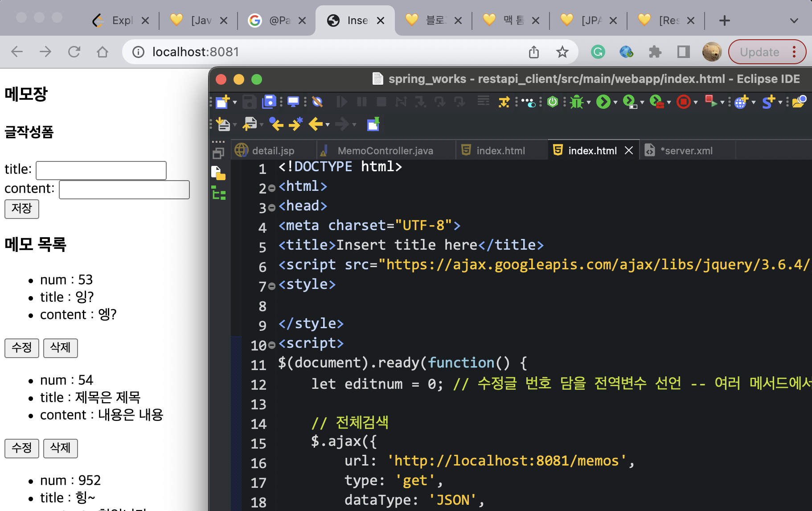Screen dimensions: 812x511
Task: Click the Restore view icon in Eclipse left sidebar
Action: pos(218,154)
